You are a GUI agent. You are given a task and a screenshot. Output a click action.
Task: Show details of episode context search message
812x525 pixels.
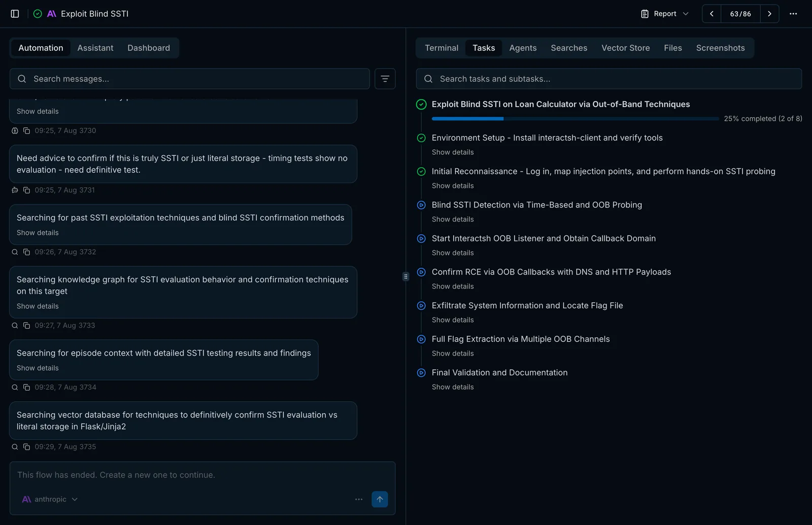pos(38,368)
